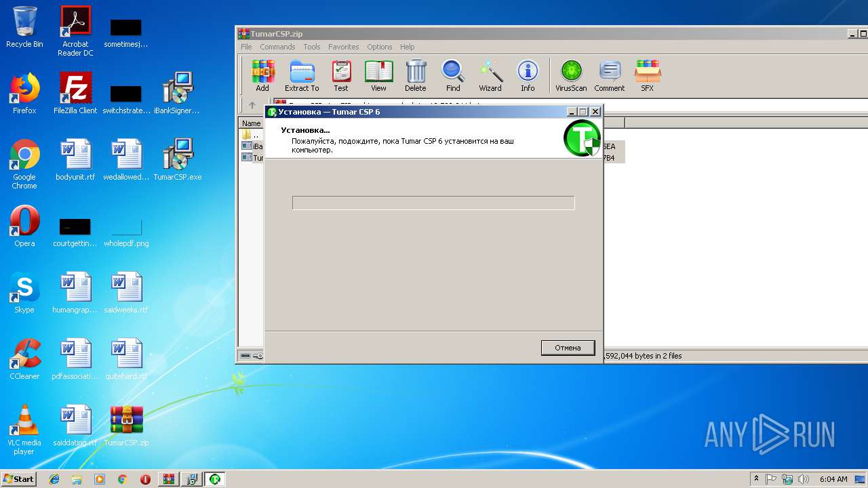Select the Recycle Bin desktop icon
This screenshot has width=868, height=488.
(x=24, y=27)
